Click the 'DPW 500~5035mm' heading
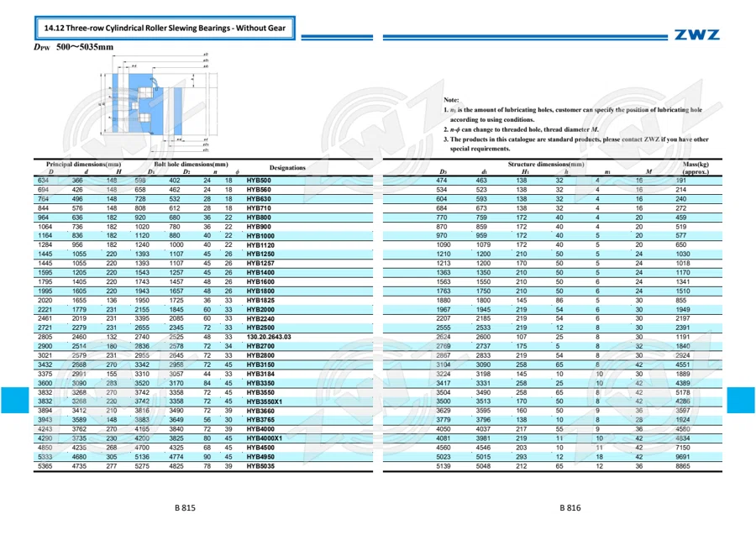 pyautogui.click(x=74, y=47)
